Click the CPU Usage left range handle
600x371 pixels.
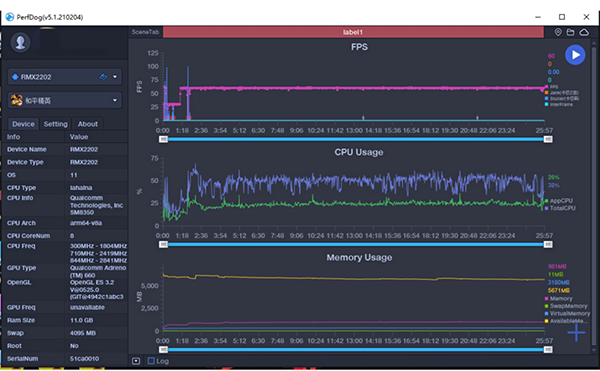coord(163,244)
